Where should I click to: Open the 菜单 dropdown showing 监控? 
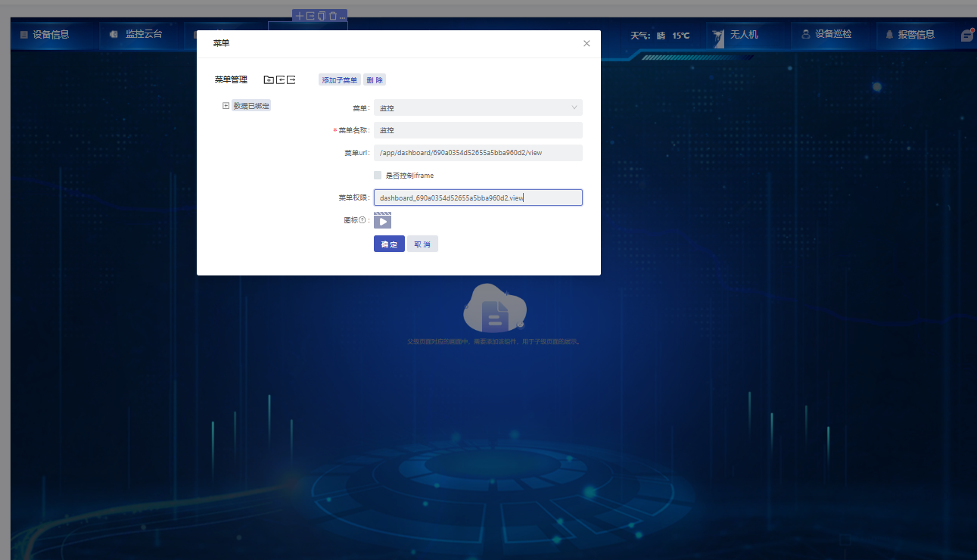(478, 107)
